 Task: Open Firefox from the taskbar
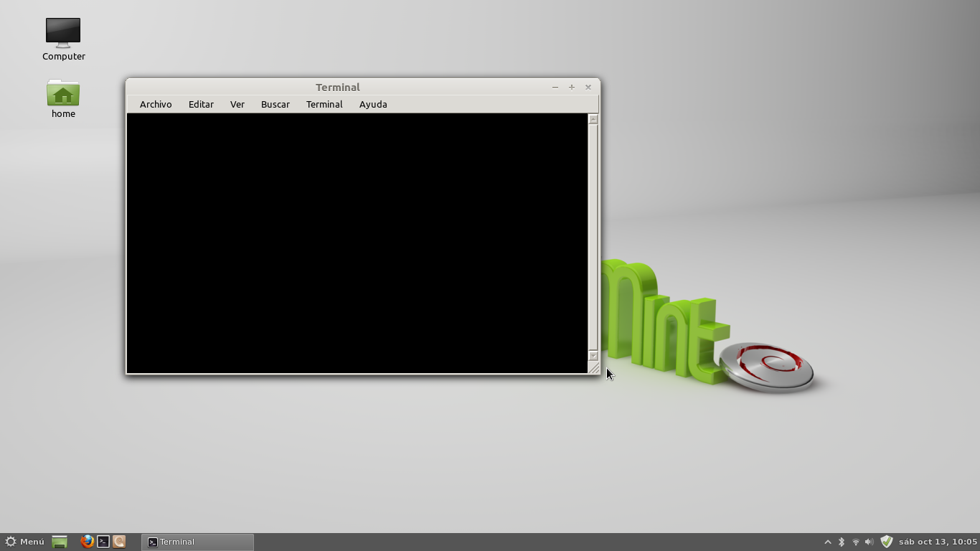(87, 542)
